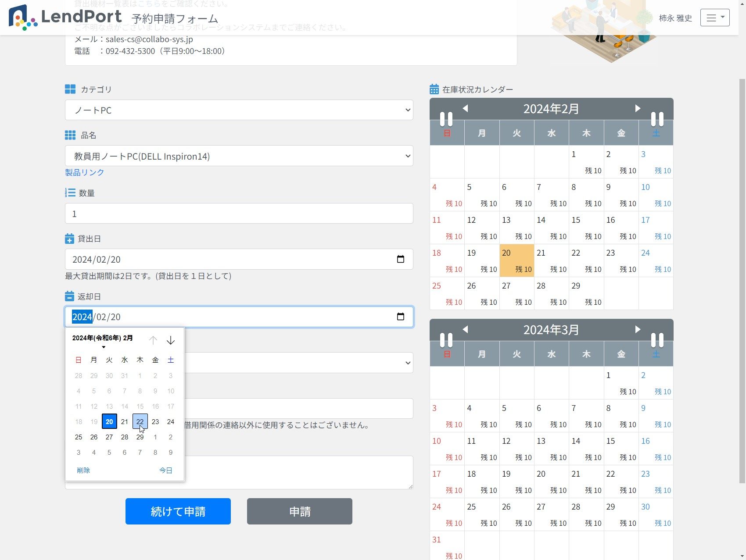This screenshot has height=560, width=746.
Task: Select February 29 in stock calendar
Action: (586, 293)
